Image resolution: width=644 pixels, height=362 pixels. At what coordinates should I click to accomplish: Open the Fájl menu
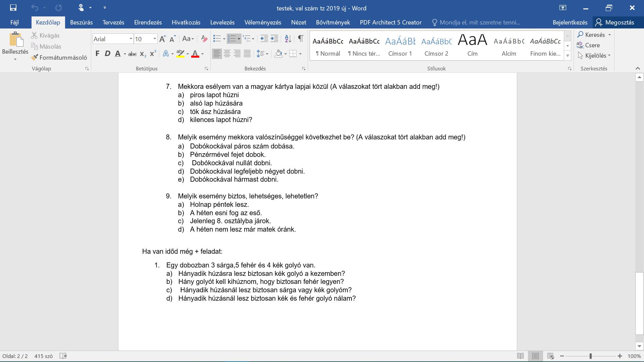tap(14, 22)
